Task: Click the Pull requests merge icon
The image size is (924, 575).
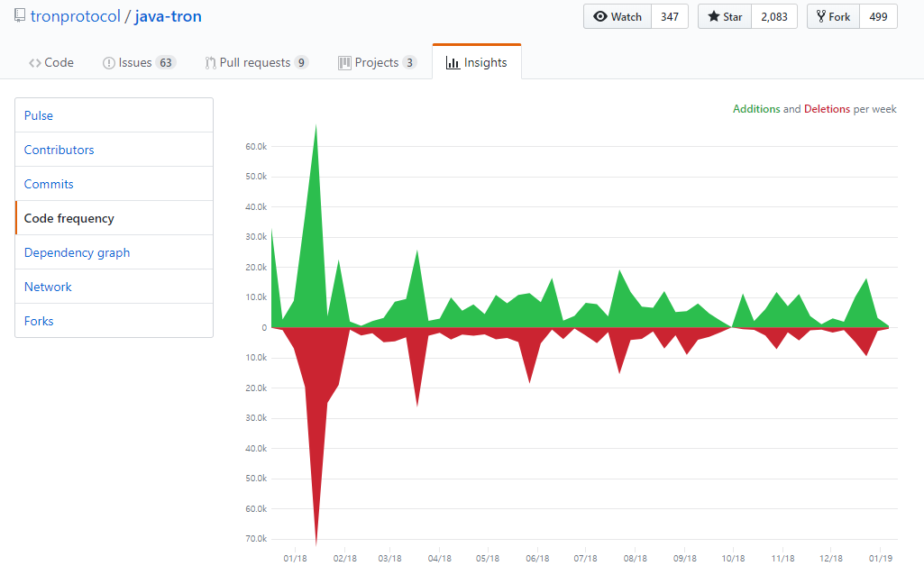Action: coord(210,63)
